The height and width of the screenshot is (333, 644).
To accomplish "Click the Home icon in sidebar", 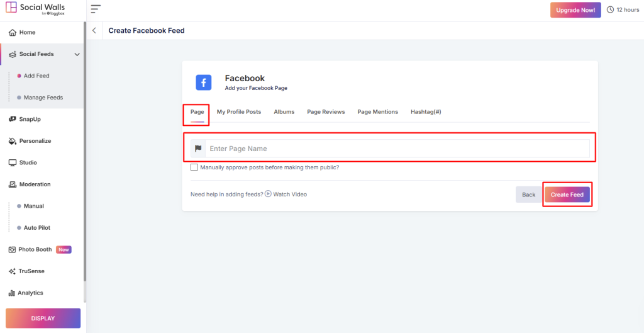I will tap(13, 33).
